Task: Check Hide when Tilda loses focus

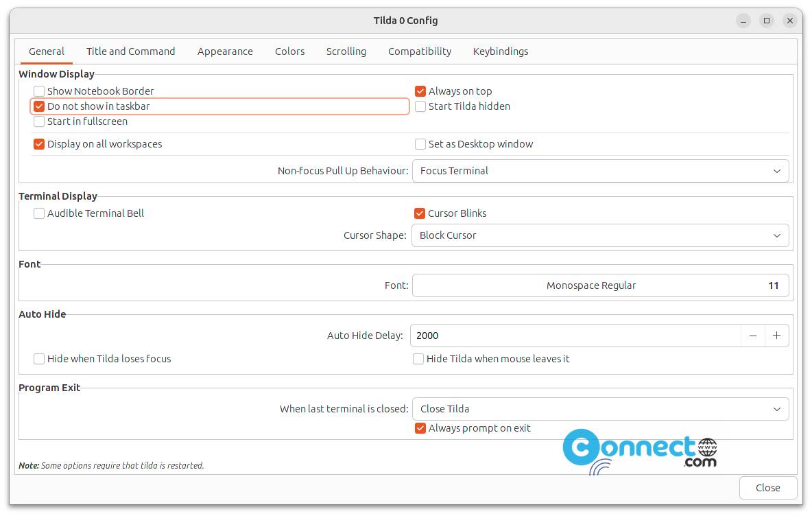Action: (39, 359)
